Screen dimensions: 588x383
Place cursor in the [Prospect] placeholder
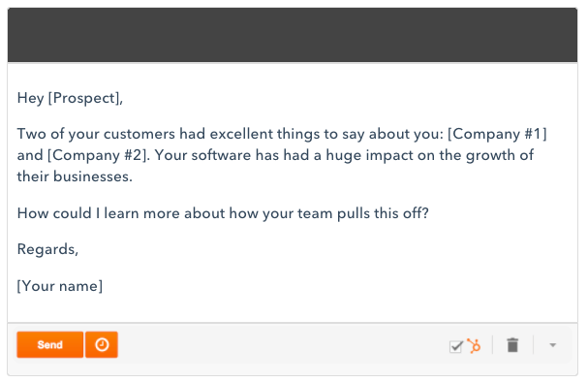84,98
